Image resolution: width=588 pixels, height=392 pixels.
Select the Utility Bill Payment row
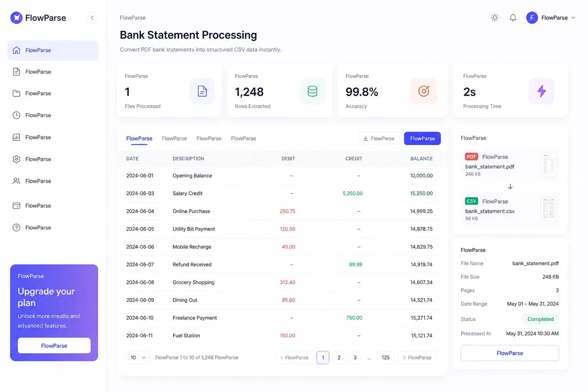point(283,229)
